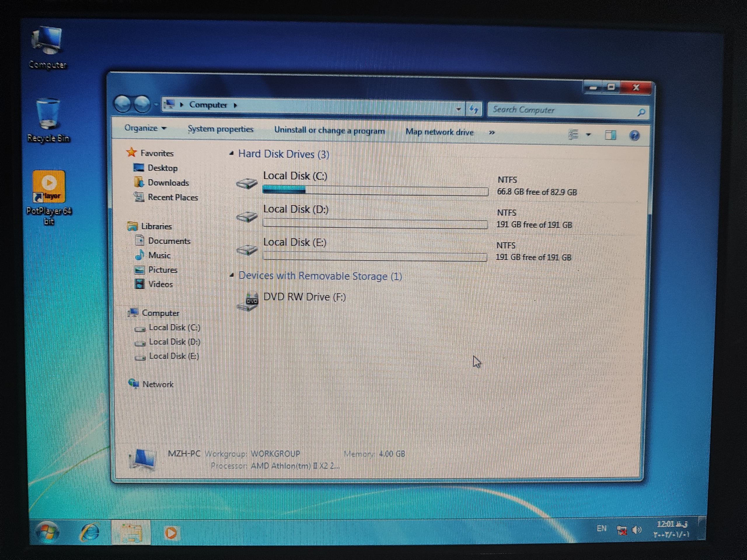This screenshot has width=747, height=560.
Task: Click the network status tray icon
Action: pos(621,530)
